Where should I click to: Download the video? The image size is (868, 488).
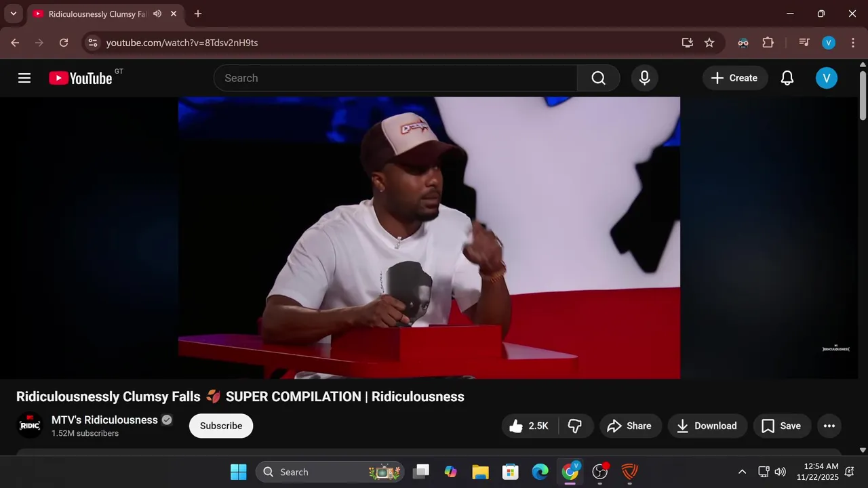(707, 426)
